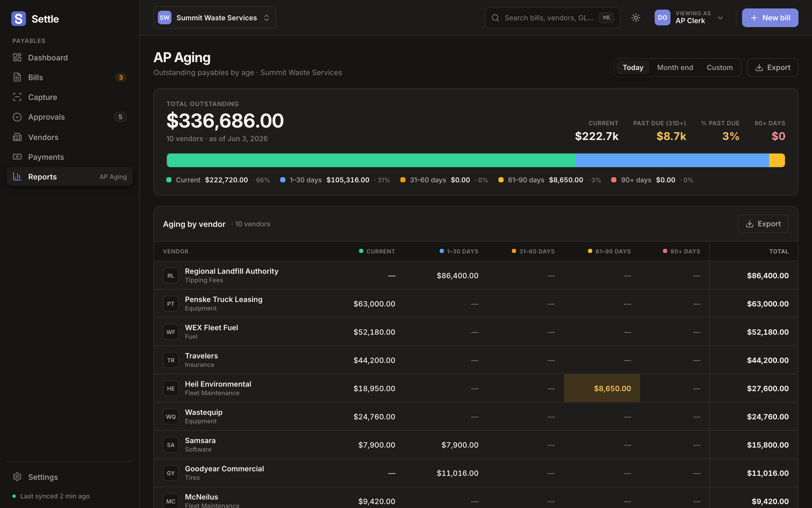Open Payments in the sidebar
812x508 pixels.
pos(69,157)
